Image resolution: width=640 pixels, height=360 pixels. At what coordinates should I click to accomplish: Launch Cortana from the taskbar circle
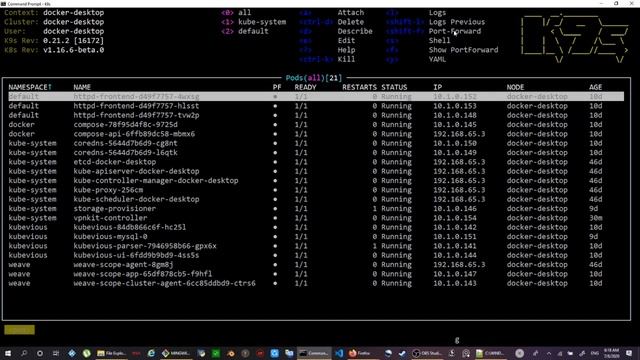pyautogui.click(x=40, y=353)
